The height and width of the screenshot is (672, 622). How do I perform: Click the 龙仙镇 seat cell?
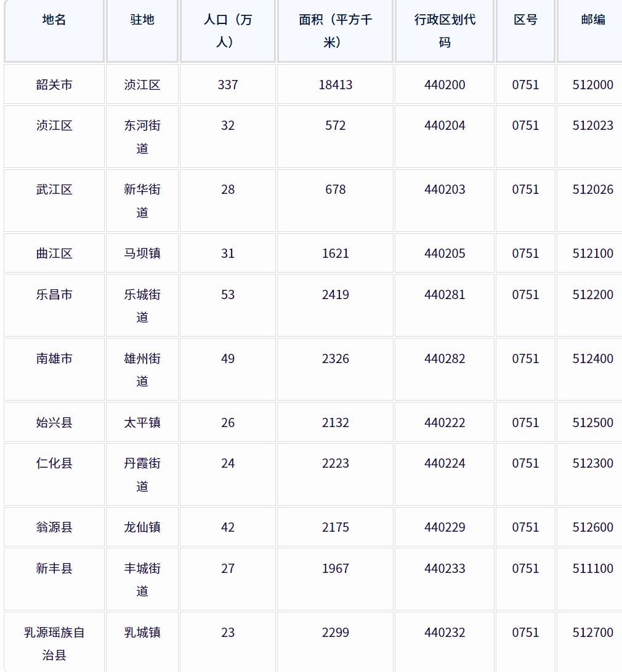tap(142, 527)
